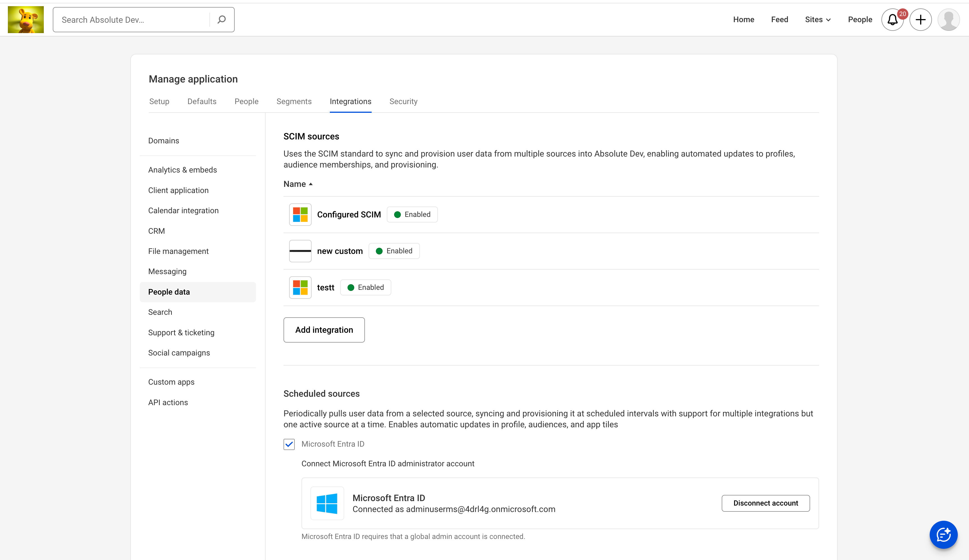This screenshot has height=560, width=969.
Task: Click the plus create icon
Action: coord(920,20)
